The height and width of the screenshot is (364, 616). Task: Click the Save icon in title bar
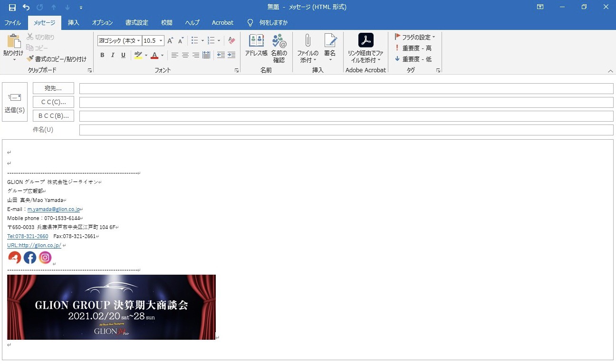12,7
